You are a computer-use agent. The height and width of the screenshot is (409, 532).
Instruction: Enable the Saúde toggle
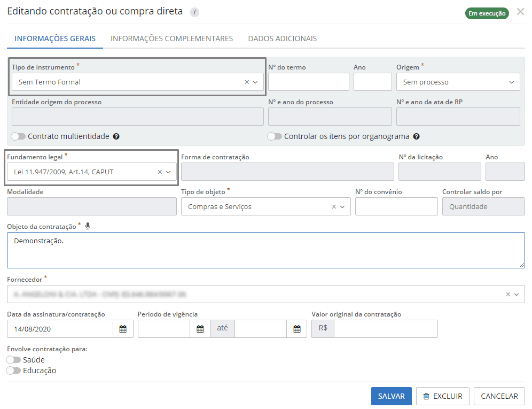tap(14, 360)
